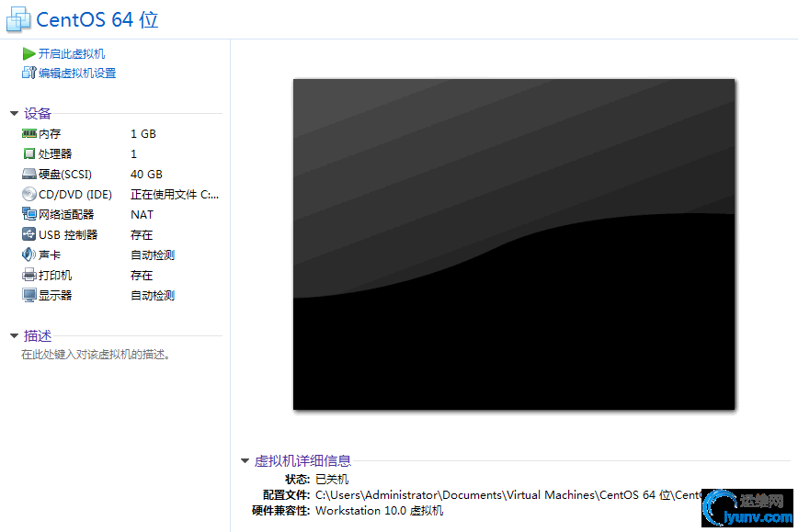Click 自动检测 value in the 显示器 row

pyautogui.click(x=153, y=296)
